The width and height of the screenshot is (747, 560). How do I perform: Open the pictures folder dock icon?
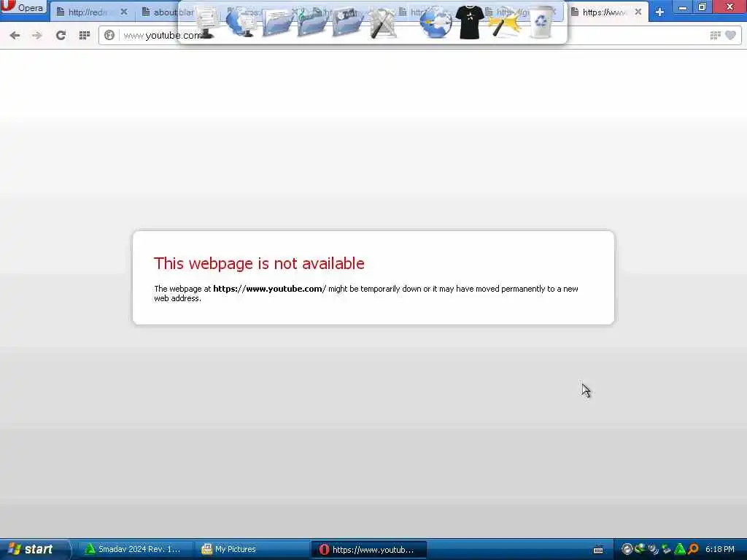347,23
